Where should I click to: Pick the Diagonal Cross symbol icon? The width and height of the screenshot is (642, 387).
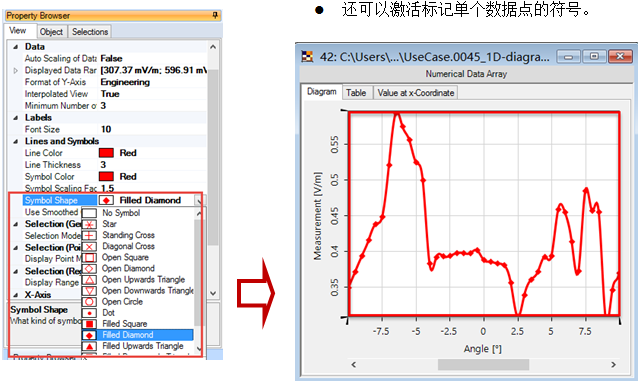pos(89,247)
